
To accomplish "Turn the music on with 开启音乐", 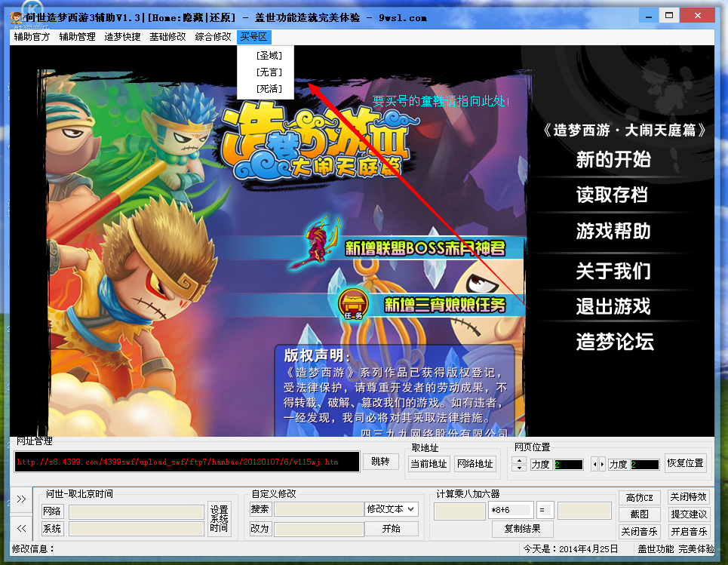I will click(x=688, y=532).
